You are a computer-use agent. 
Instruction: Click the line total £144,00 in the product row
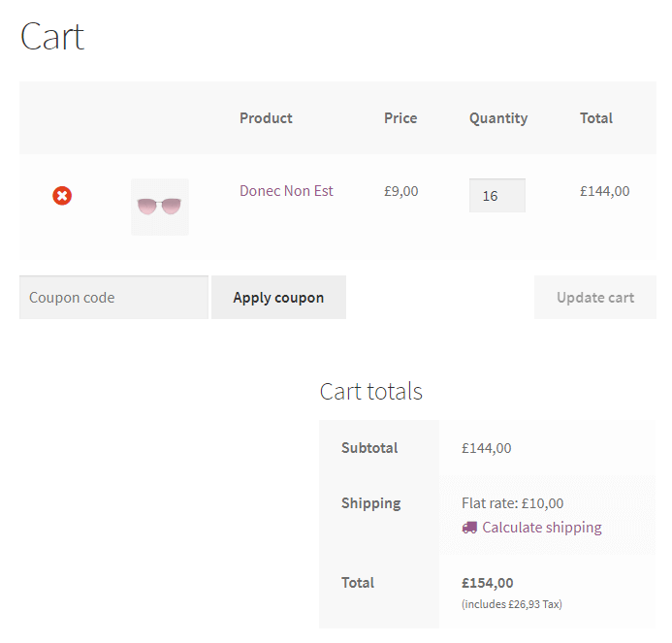click(605, 191)
